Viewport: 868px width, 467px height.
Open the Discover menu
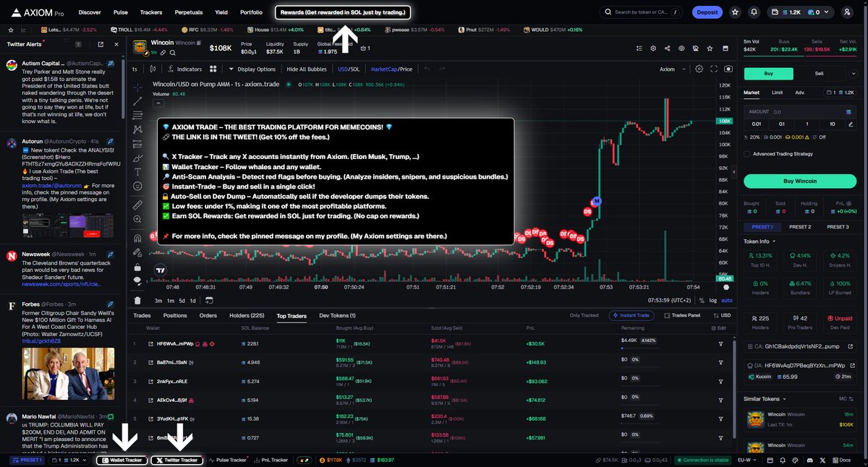[x=90, y=12]
